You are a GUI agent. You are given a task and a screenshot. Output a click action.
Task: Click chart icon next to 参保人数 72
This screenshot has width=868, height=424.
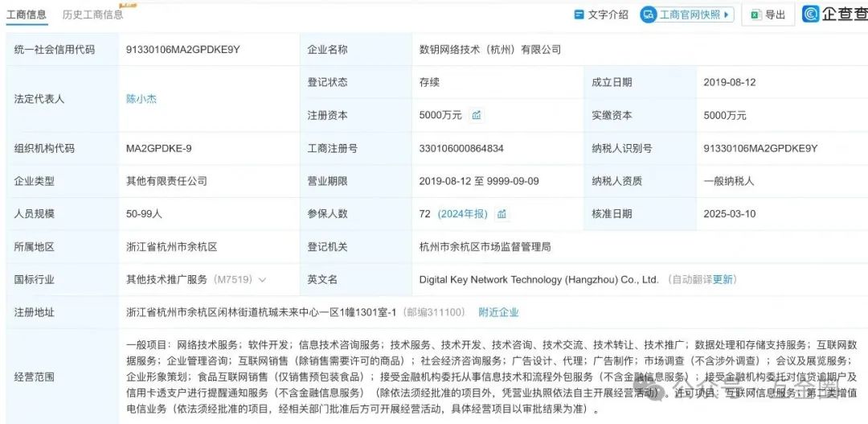(x=502, y=214)
